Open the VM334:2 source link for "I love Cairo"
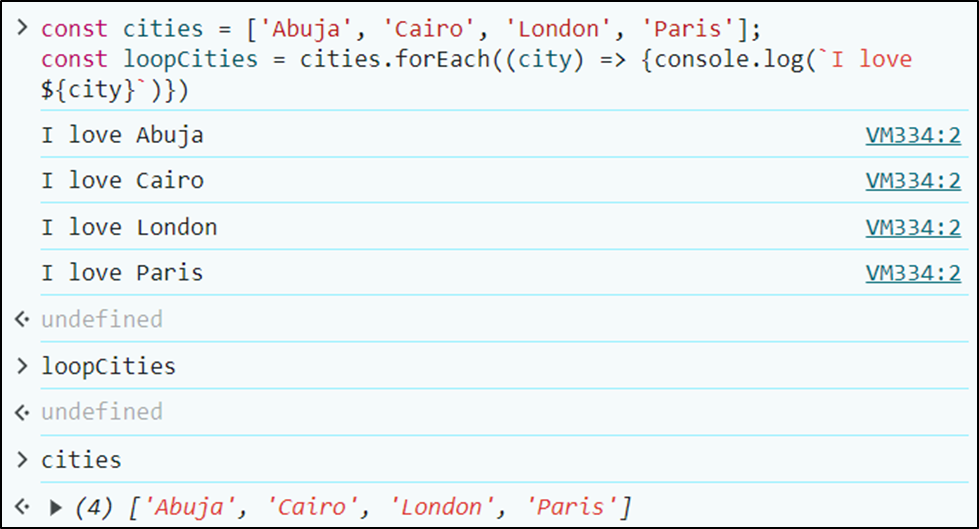This screenshot has width=979, height=529. pyautogui.click(x=912, y=181)
